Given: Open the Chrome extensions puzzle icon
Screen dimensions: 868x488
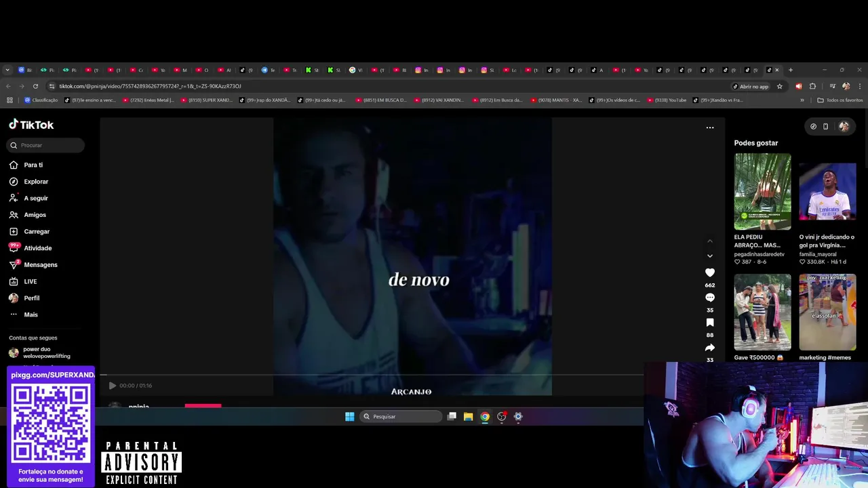Looking at the screenshot, I should point(812,86).
